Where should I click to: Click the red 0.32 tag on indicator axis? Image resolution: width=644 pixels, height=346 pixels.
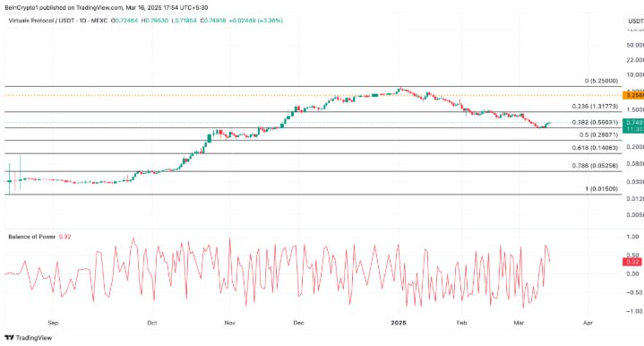pyautogui.click(x=631, y=262)
